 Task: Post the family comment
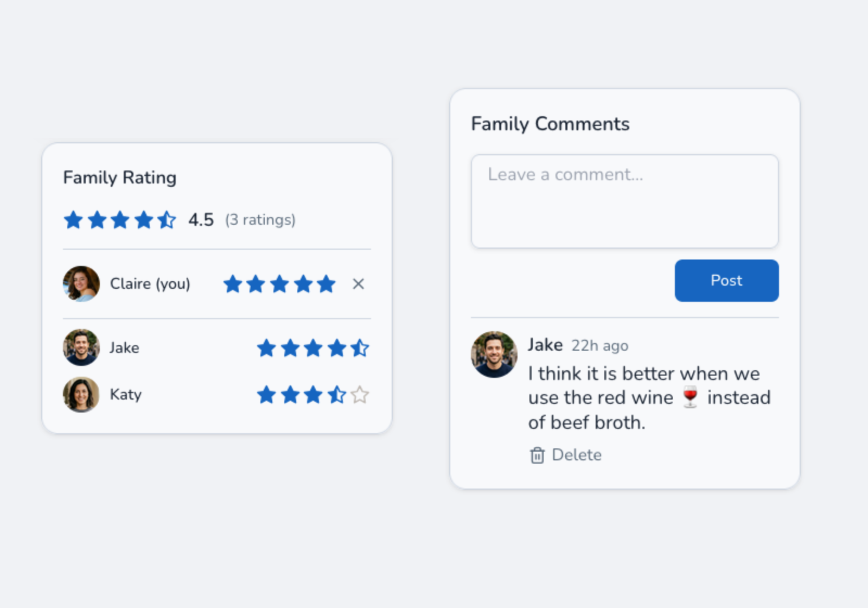(x=726, y=281)
